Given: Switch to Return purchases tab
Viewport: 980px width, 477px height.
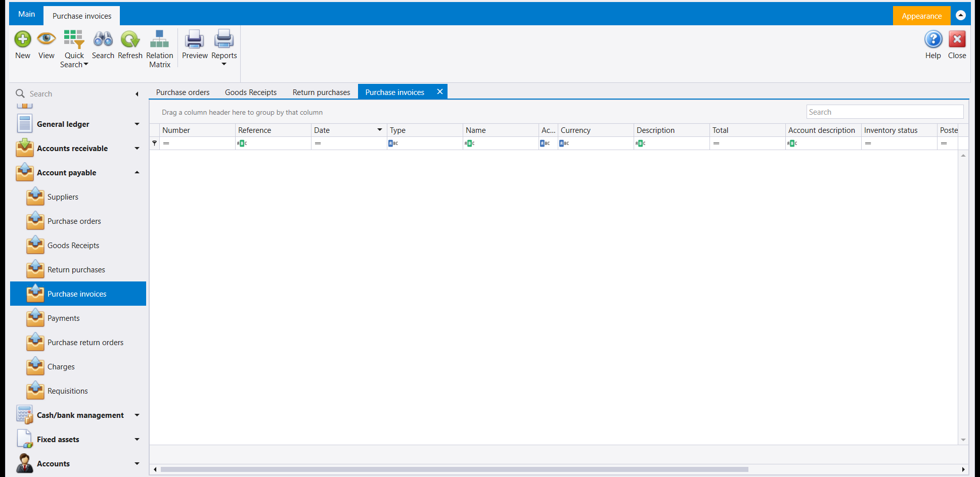Looking at the screenshot, I should 322,92.
